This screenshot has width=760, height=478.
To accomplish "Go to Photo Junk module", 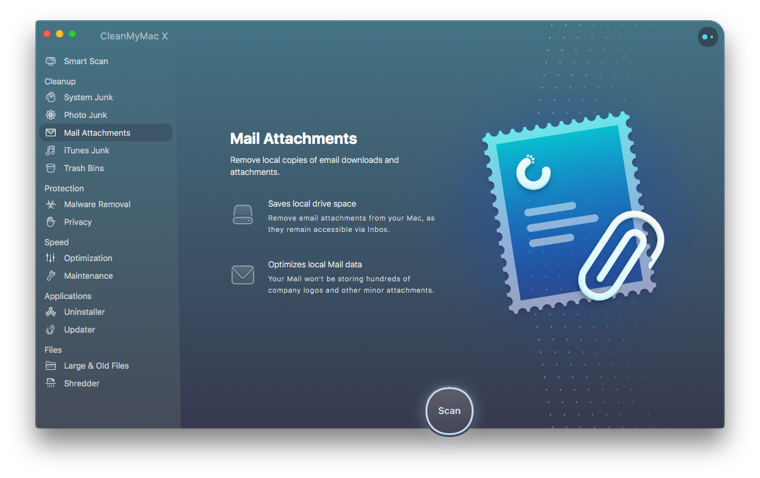I will point(85,115).
